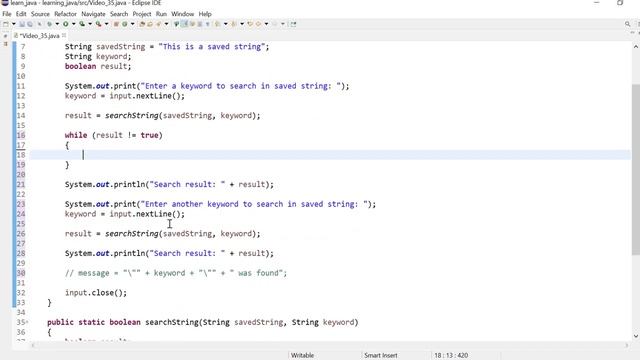Click the Debug bug icon

click(49, 24)
